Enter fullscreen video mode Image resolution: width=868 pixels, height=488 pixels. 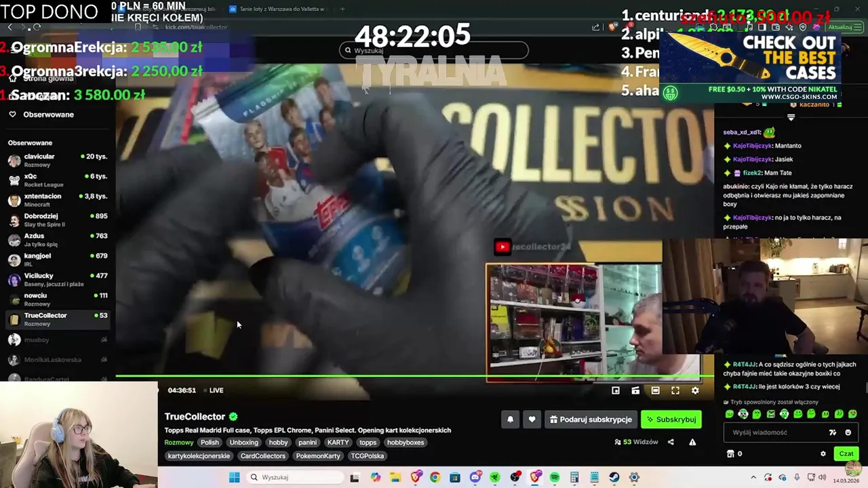pyautogui.click(x=675, y=390)
